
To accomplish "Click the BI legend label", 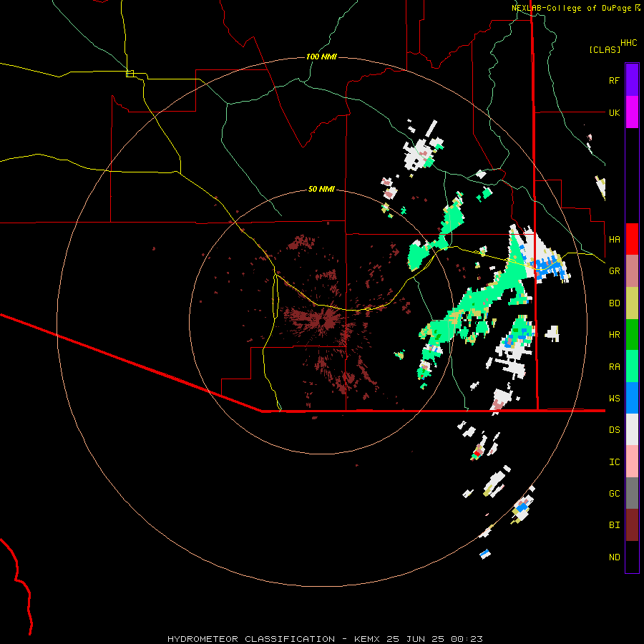I will 614,525.
